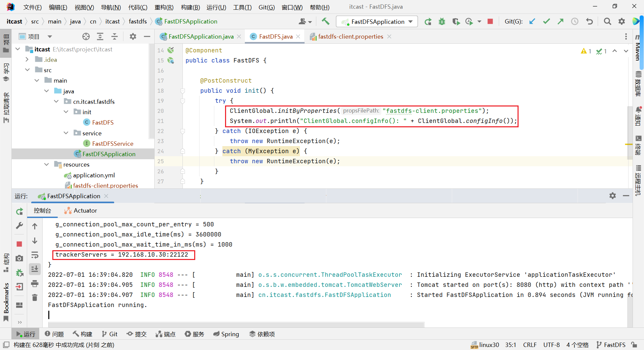Change UTF-8 file encoding
The image size is (644, 350).
[551, 345]
